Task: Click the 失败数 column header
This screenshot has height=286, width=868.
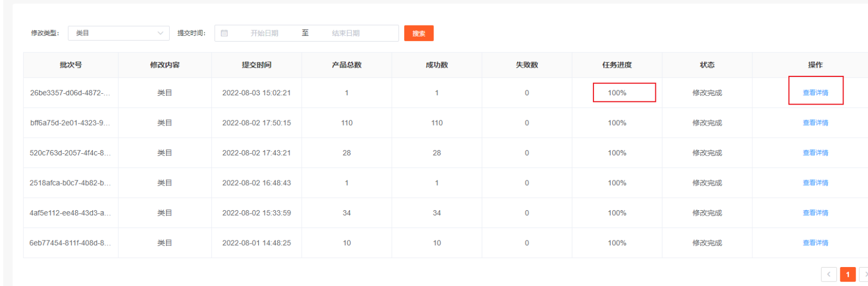Action: (527, 65)
